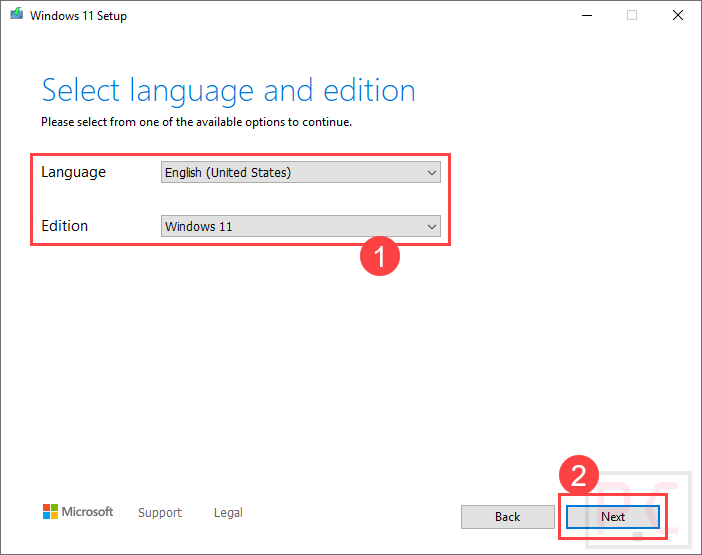Viewport: 702px width, 555px height.
Task: Open the Legal link
Action: point(228,512)
